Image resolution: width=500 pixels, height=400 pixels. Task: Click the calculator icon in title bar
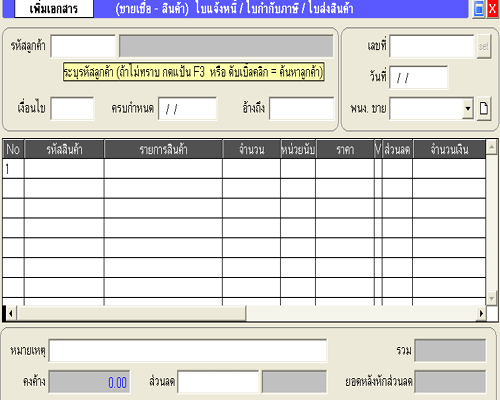(x=479, y=9)
